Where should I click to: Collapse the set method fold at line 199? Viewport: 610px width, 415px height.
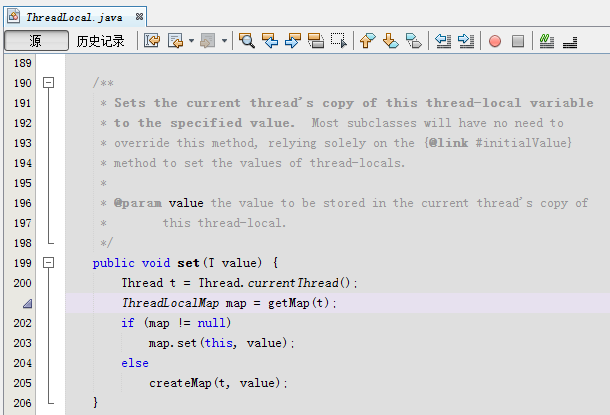click(x=49, y=263)
